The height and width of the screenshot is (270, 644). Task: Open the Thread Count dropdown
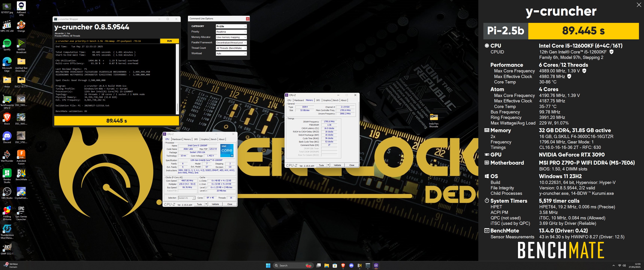click(x=231, y=48)
